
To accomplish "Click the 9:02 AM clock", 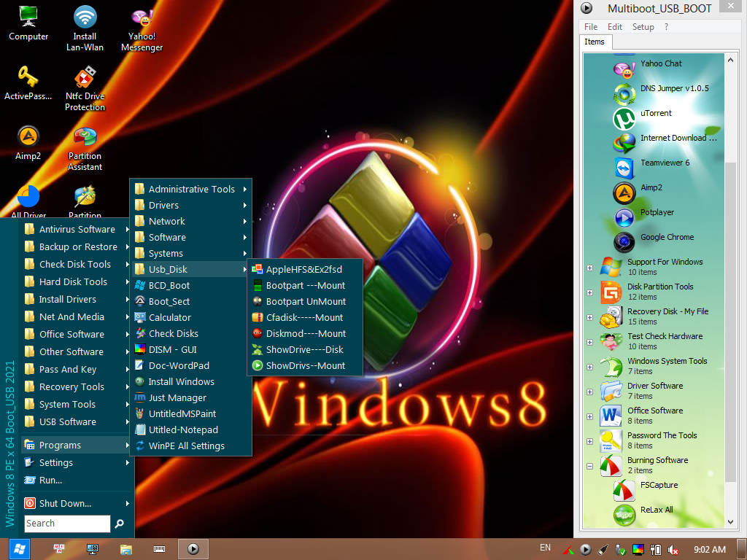I will 709,550.
